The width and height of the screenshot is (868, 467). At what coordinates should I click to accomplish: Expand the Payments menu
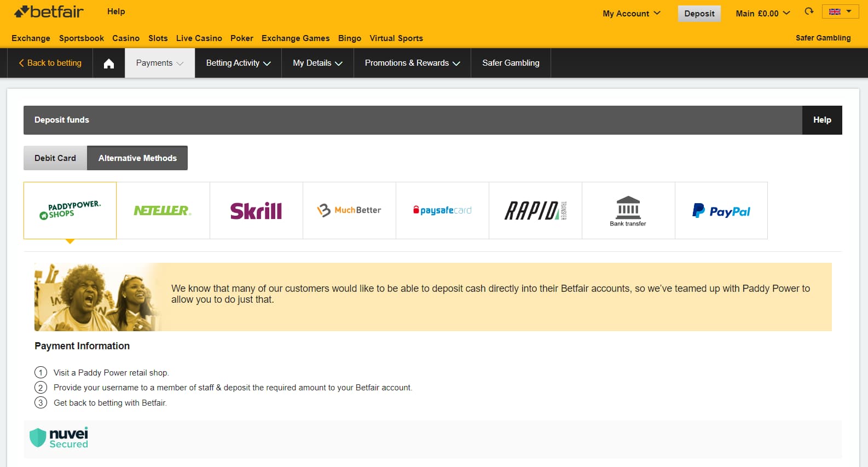(160, 63)
